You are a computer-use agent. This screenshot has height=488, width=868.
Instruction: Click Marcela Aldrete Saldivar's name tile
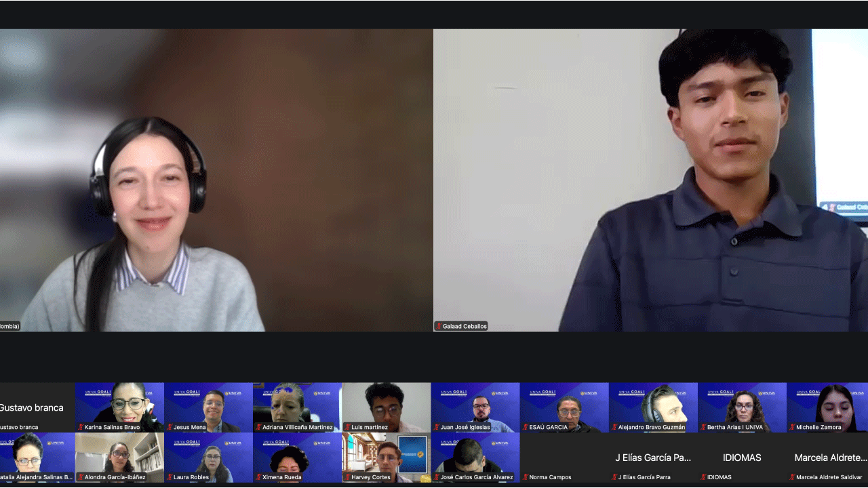(829, 457)
